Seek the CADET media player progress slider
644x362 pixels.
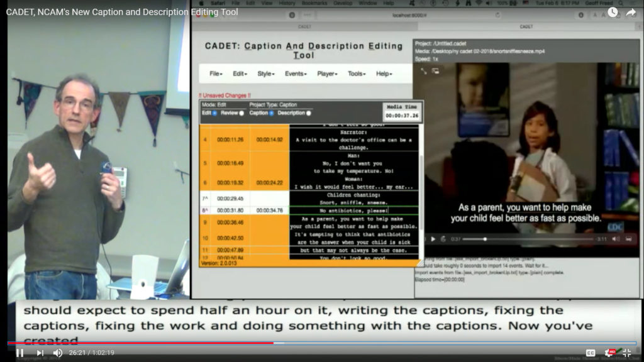point(528,239)
